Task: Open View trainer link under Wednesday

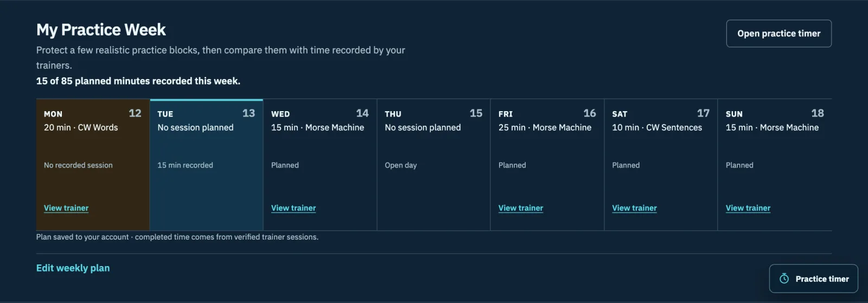Action: (293, 208)
